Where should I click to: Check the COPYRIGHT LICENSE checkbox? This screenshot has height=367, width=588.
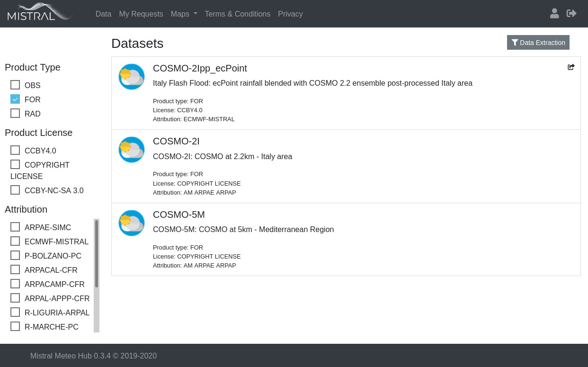15,164
